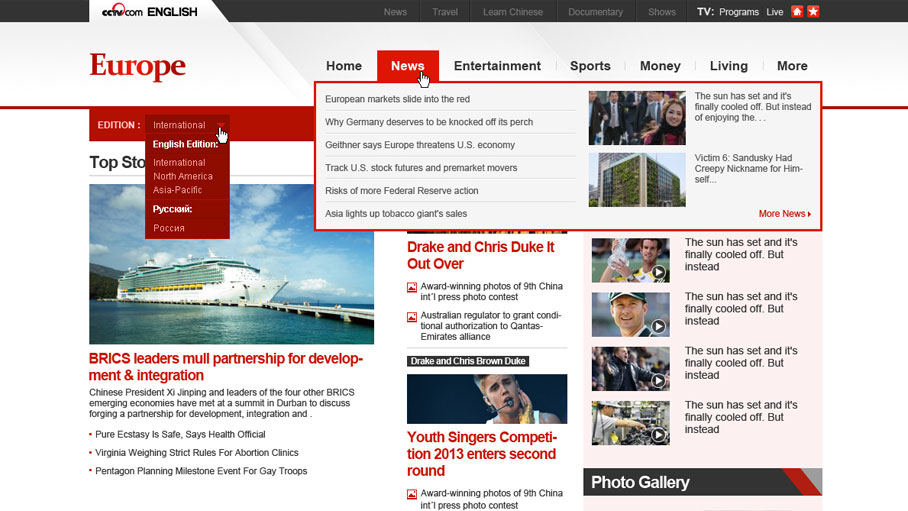Open the Money navigation tab
This screenshot has height=511, width=908.
[x=660, y=66]
